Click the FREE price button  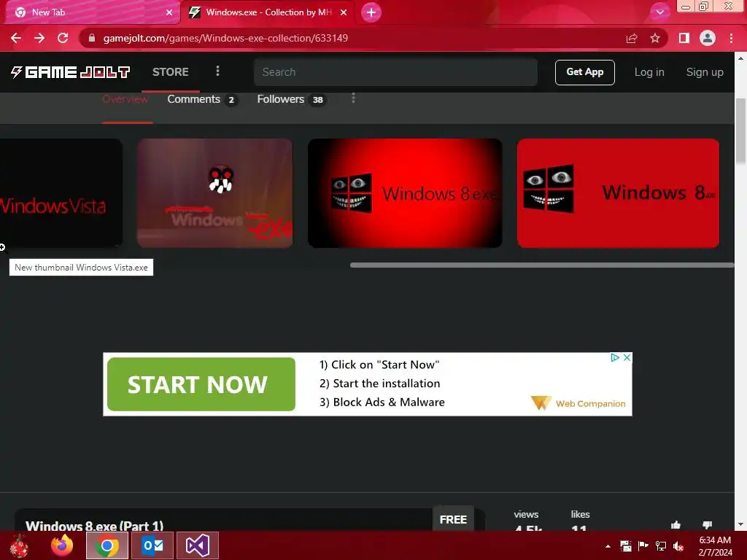click(453, 518)
